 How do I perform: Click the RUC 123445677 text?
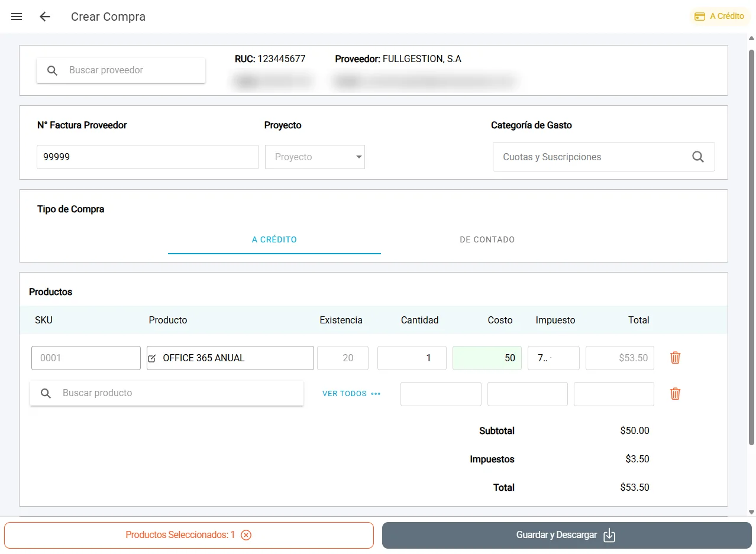click(270, 59)
